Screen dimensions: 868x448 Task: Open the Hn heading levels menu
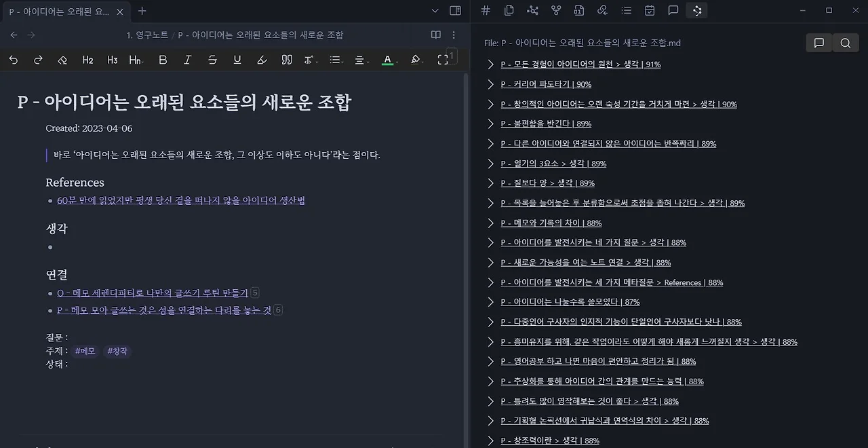click(136, 60)
